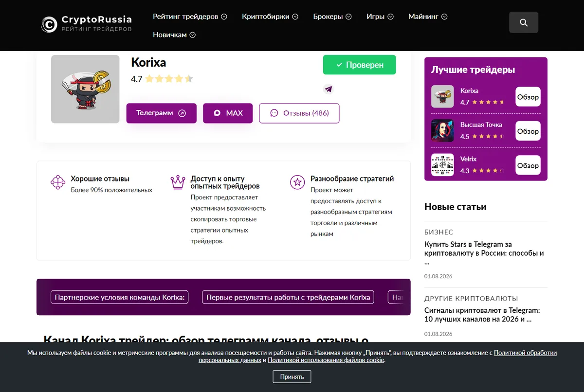Screen dimensions: 584x392
Task: Open Отзывы (486) reviews button
Action: pyautogui.click(x=299, y=113)
